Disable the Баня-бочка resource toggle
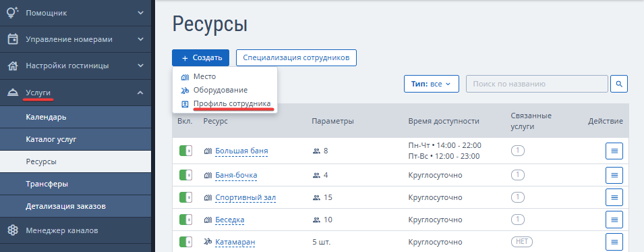This screenshot has width=644, height=252. [185, 175]
